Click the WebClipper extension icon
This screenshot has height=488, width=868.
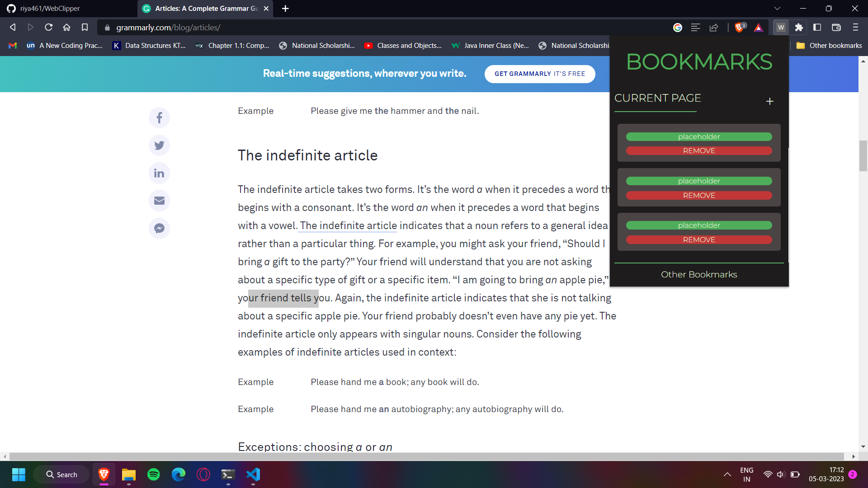point(781,28)
